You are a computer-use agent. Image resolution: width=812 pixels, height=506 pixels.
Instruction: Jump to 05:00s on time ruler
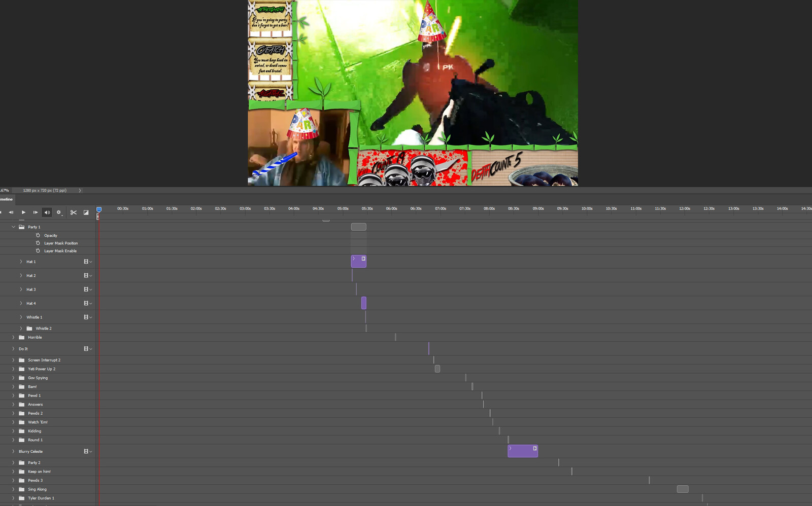(x=343, y=208)
